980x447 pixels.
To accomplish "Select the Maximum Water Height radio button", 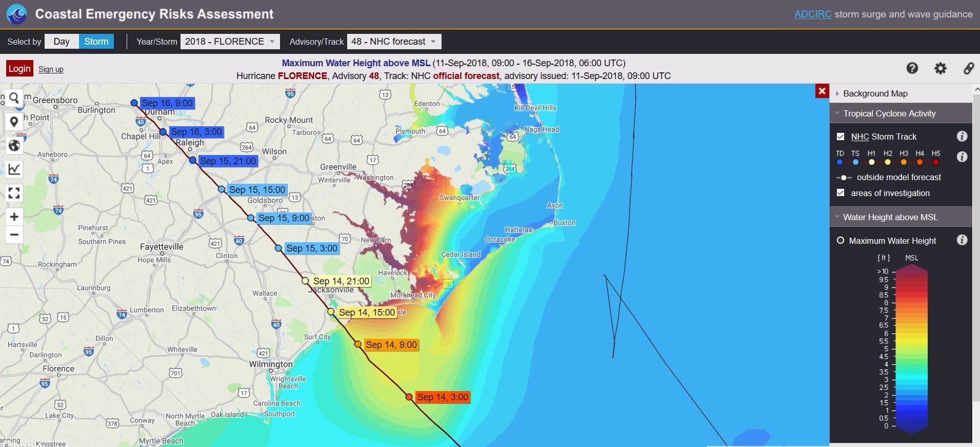I will 841,240.
